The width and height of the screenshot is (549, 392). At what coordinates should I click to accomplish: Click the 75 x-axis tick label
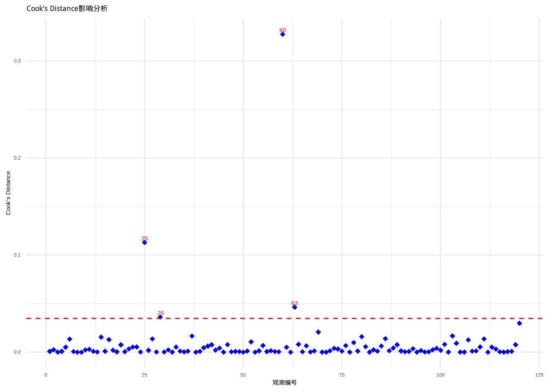pyautogui.click(x=342, y=375)
